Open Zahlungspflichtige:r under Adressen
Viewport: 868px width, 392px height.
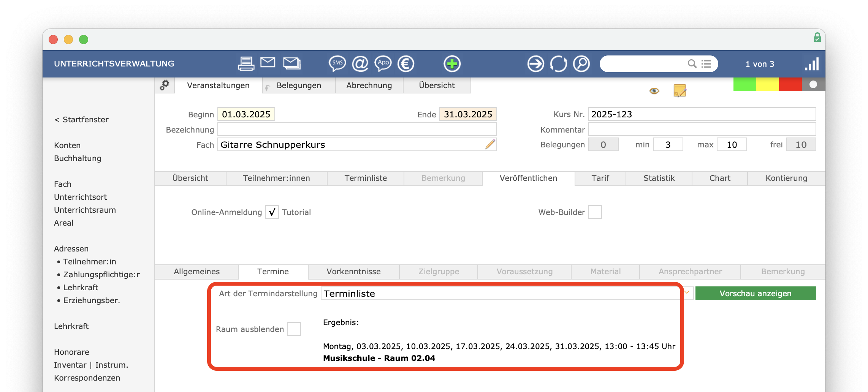(101, 274)
